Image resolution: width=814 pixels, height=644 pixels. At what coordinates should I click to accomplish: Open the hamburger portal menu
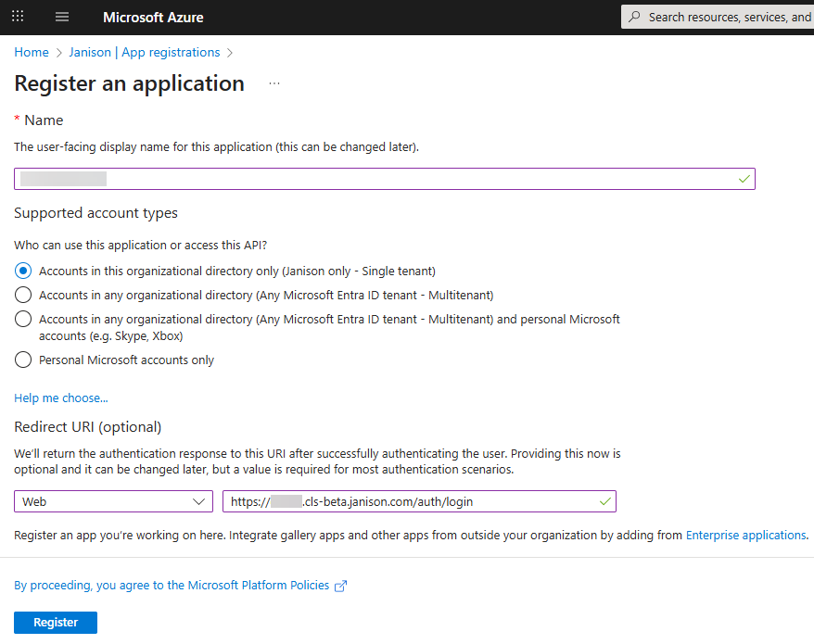click(x=62, y=17)
